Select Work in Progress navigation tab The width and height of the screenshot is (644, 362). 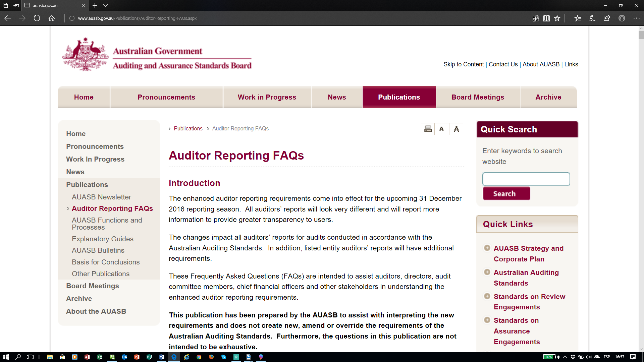[x=267, y=97]
